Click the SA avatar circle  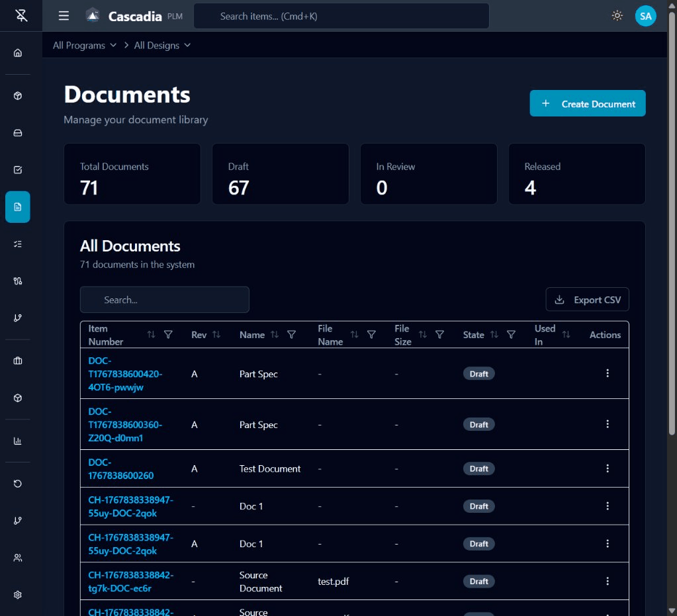pos(645,15)
